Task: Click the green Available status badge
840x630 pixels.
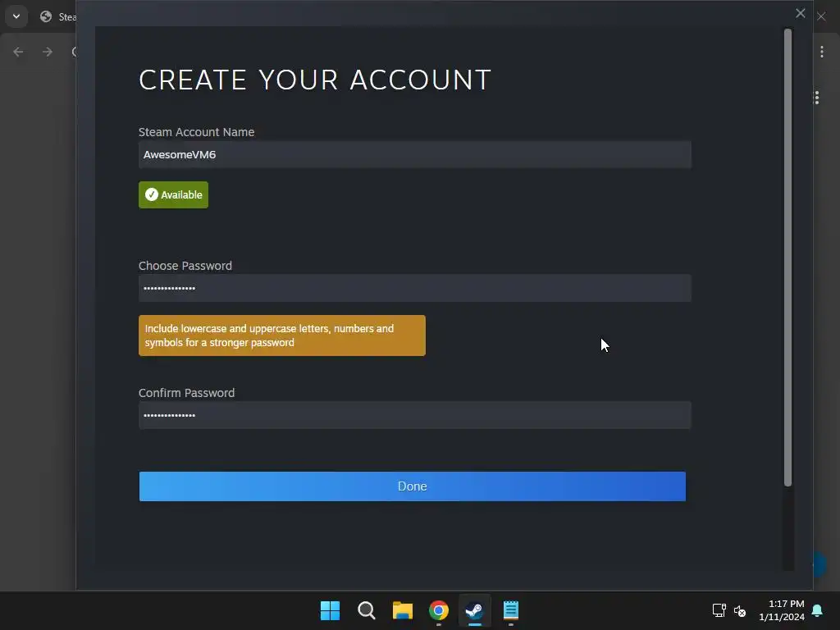Action: [x=173, y=194]
